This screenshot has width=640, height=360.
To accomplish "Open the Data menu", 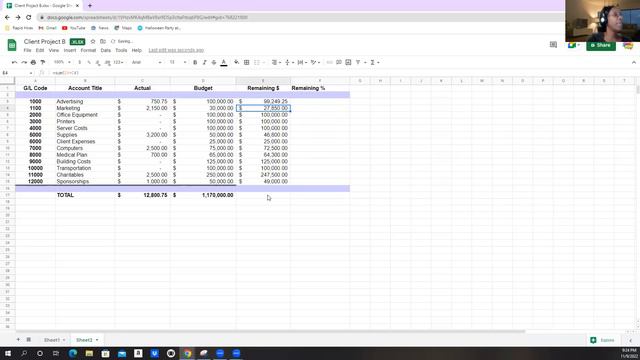I will click(106, 50).
